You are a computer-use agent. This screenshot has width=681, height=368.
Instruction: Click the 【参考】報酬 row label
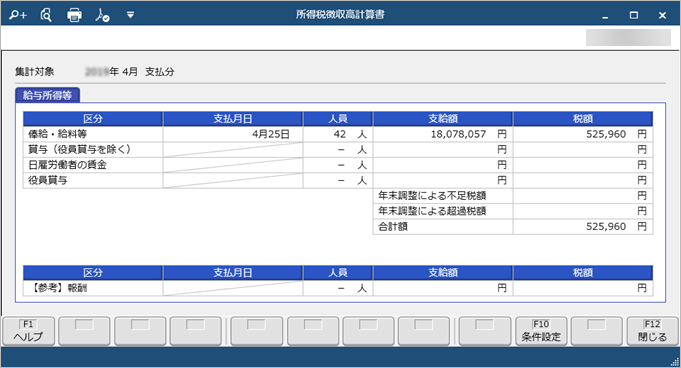(x=59, y=288)
